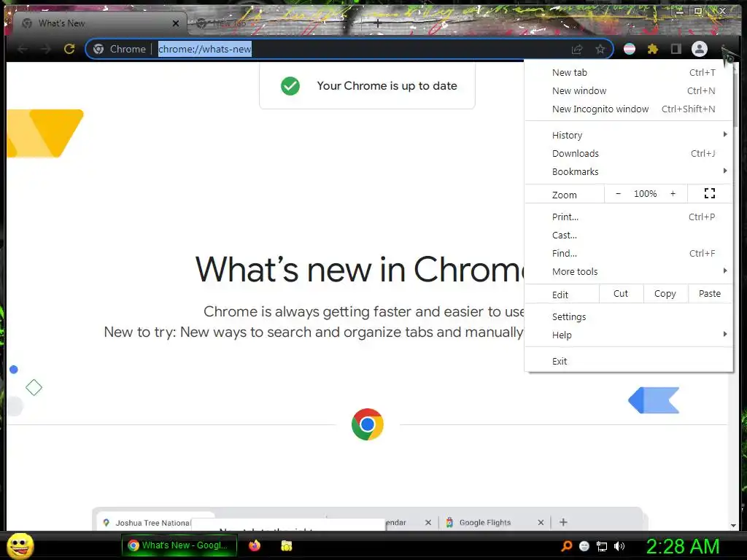Click the striped extension icon in toolbar
747x560 pixels.
(630, 49)
